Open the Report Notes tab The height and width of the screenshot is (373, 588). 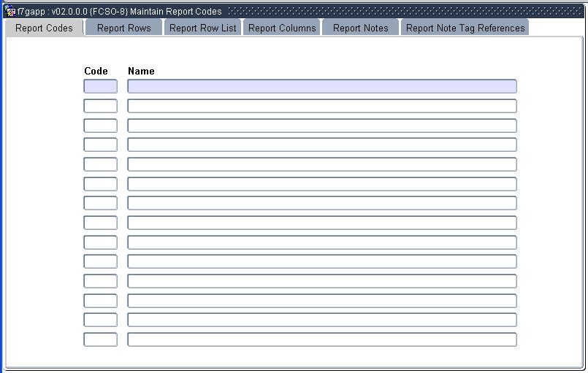(360, 28)
